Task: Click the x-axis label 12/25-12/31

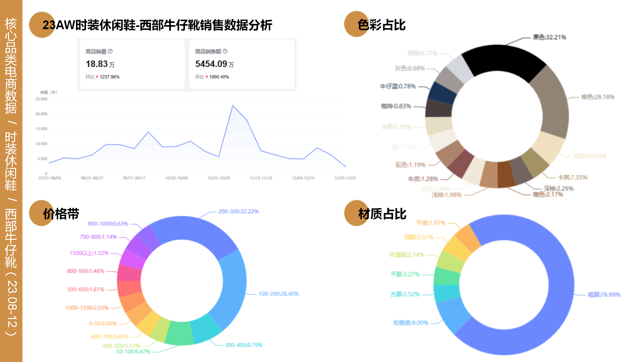Action: [x=345, y=178]
